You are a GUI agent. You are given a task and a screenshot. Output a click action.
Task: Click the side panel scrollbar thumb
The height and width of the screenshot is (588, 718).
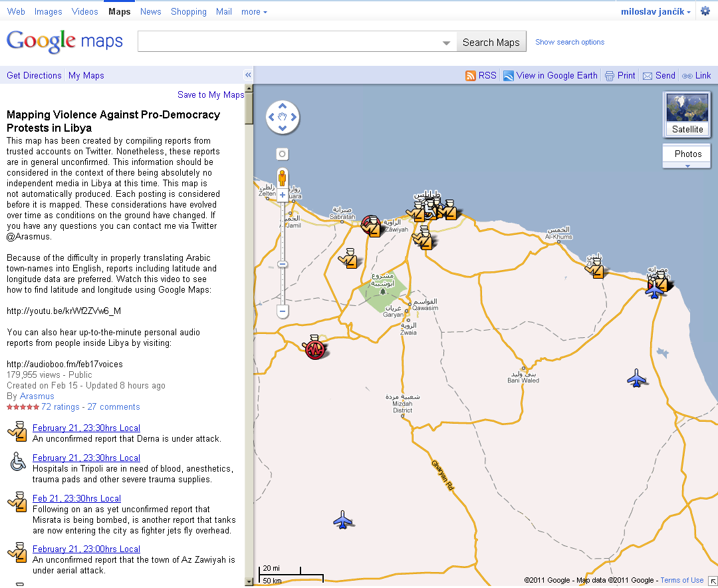(x=249, y=108)
